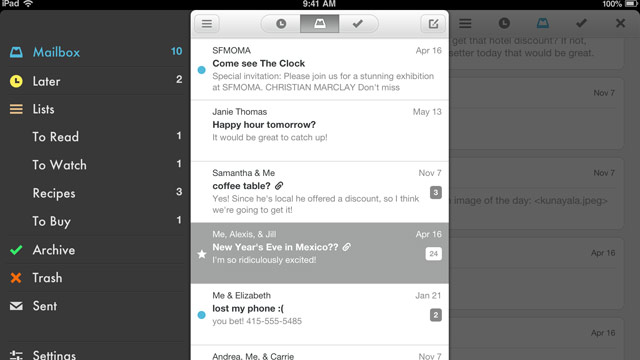640x360 pixels.
Task: Click Jan 21 date on Me & Elizabeth email
Action: (428, 296)
